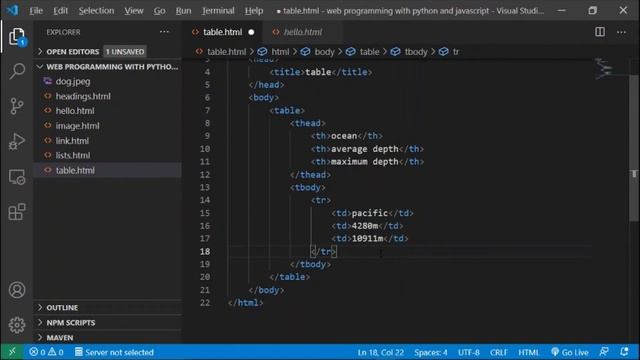Click the code minimap preview
The width and height of the screenshot is (640, 360).
(603, 68)
